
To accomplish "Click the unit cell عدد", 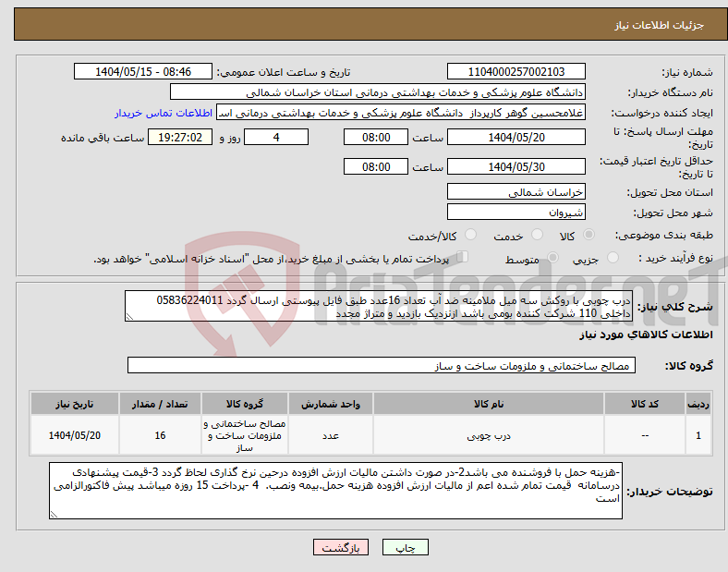I will tap(331, 435).
